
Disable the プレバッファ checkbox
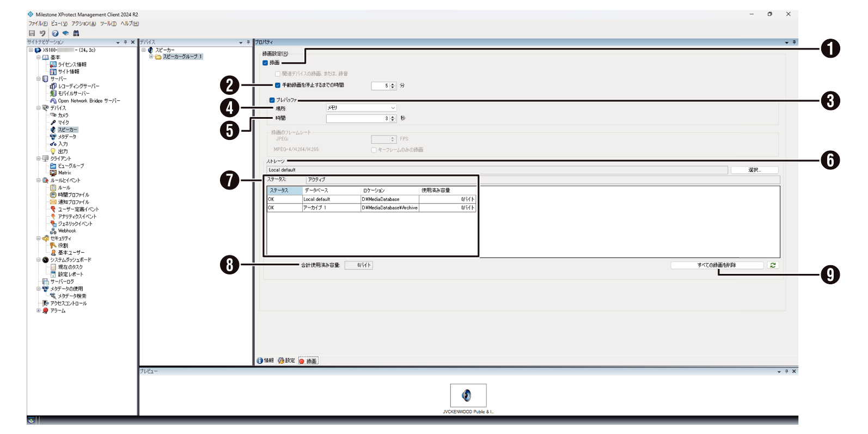pos(272,100)
